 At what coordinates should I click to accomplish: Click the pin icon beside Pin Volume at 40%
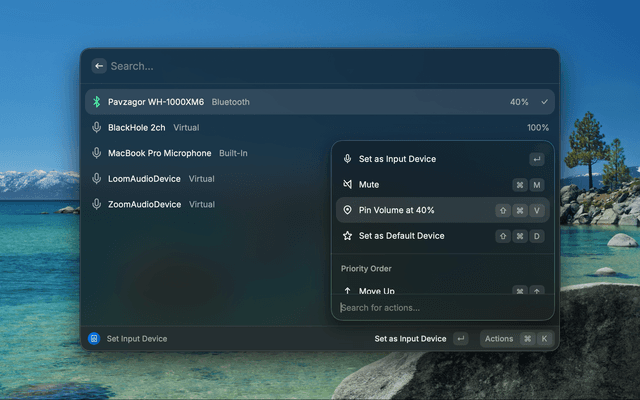pyautogui.click(x=348, y=210)
